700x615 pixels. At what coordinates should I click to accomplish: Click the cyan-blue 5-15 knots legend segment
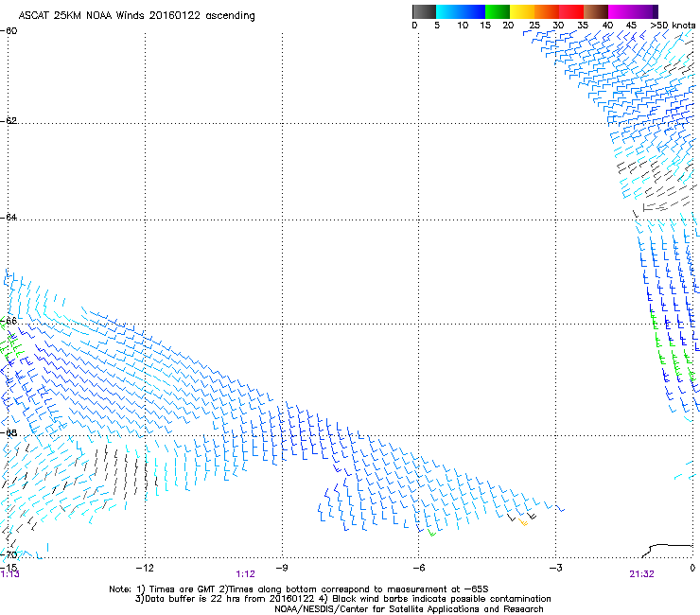461,11
